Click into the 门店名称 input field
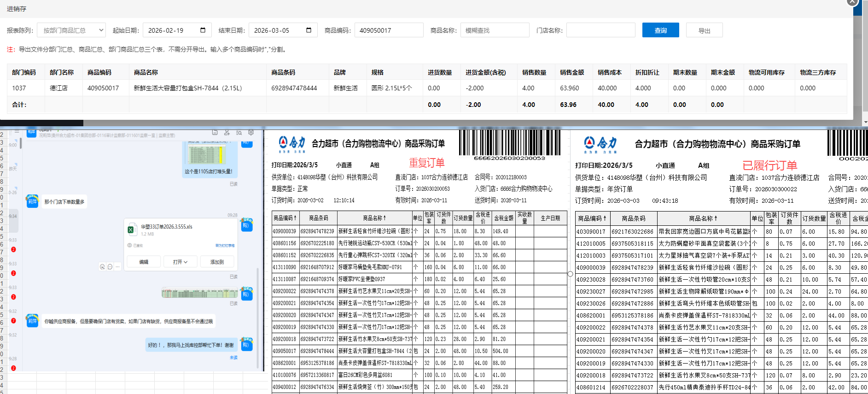Image resolution: width=868 pixels, height=394 pixels. [x=600, y=30]
